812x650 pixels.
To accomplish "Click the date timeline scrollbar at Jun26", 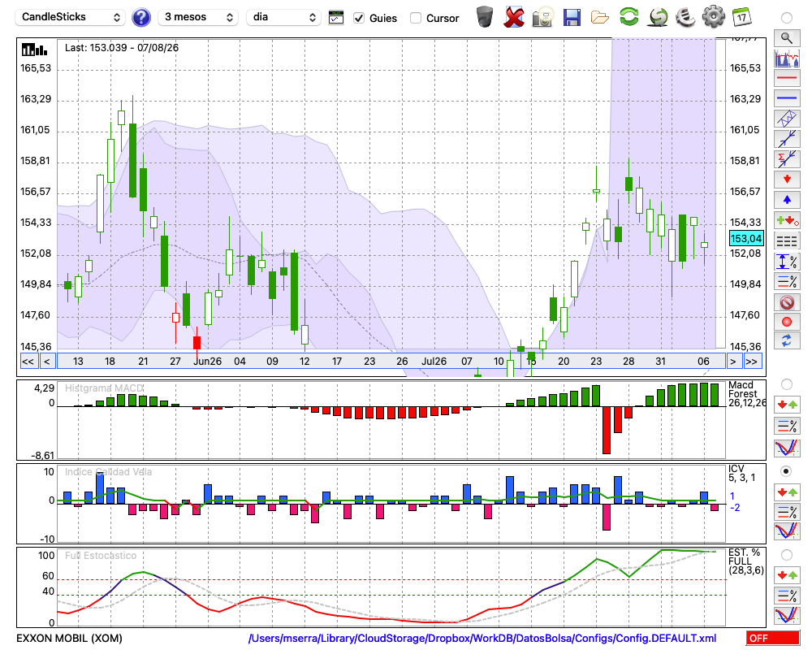I will 207,362.
